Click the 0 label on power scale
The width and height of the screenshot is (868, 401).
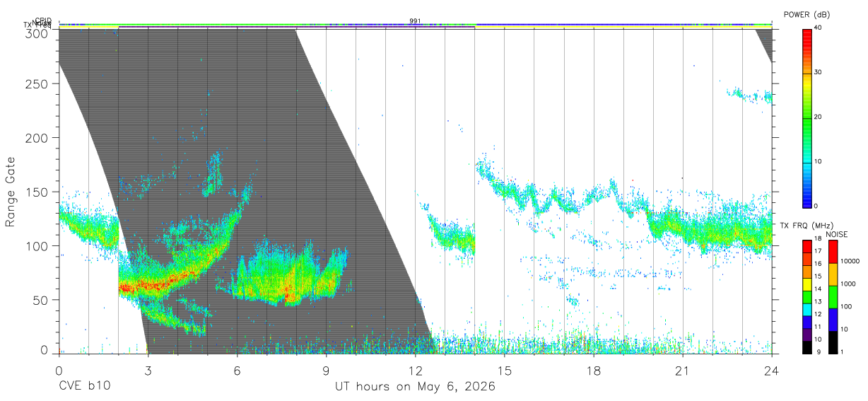pos(817,206)
